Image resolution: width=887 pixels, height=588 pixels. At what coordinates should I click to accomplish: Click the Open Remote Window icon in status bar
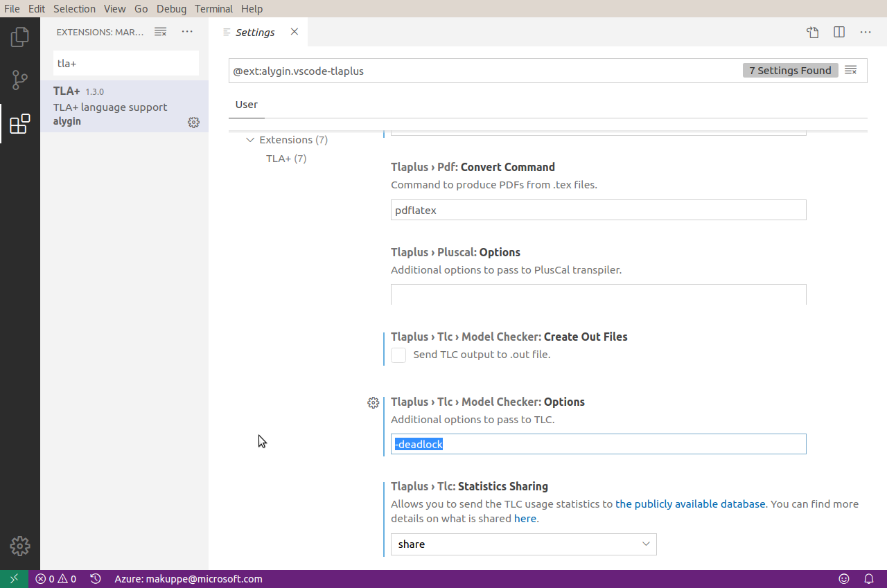13,578
